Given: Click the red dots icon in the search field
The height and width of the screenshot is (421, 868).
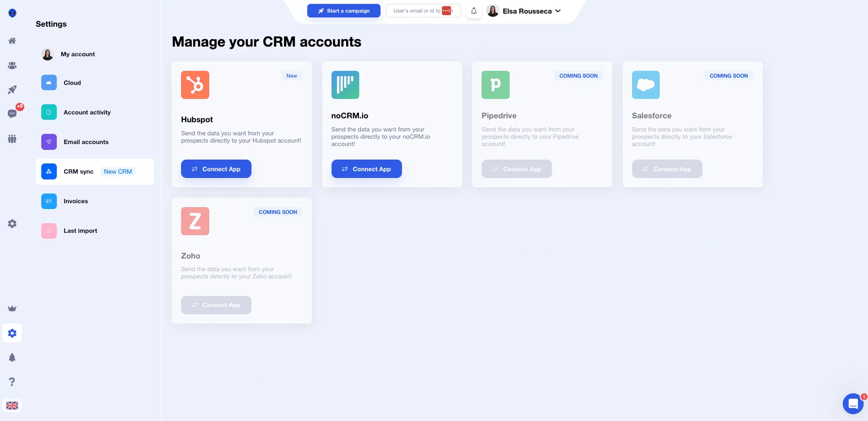Looking at the screenshot, I should [x=446, y=11].
